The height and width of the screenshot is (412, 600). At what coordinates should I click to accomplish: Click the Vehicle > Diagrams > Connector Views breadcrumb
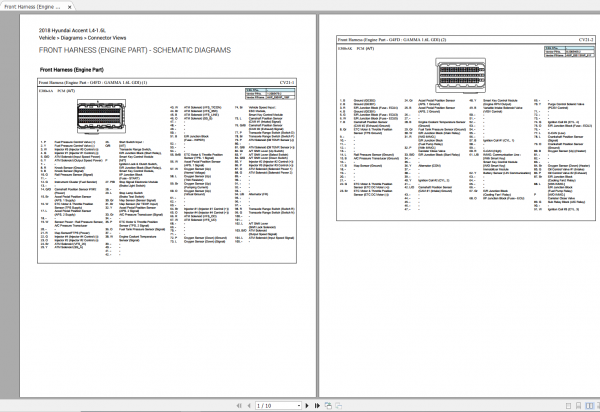pyautogui.click(x=82, y=38)
